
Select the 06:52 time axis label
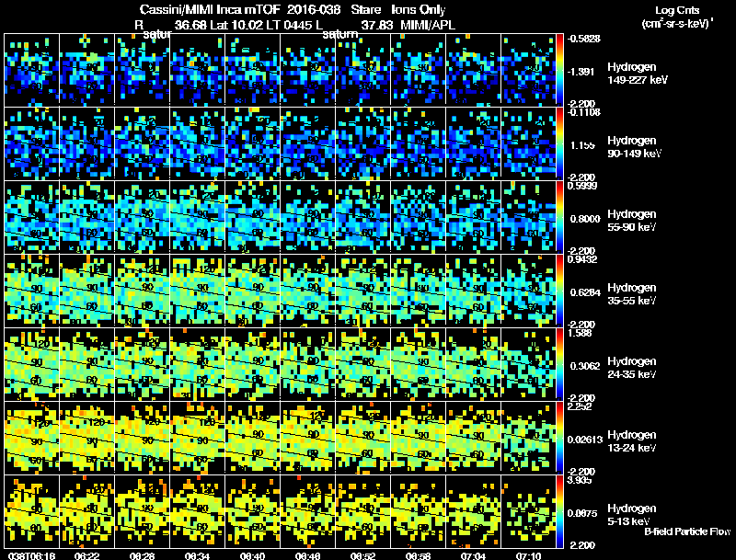pos(362,556)
